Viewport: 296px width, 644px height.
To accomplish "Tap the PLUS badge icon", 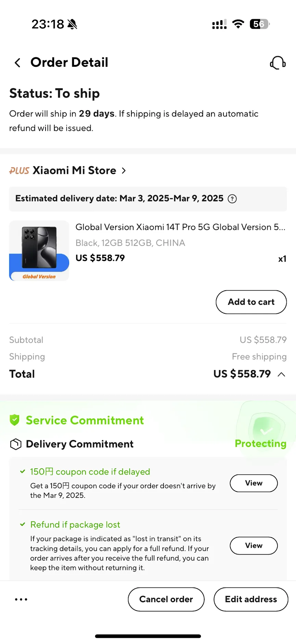I will (x=19, y=171).
